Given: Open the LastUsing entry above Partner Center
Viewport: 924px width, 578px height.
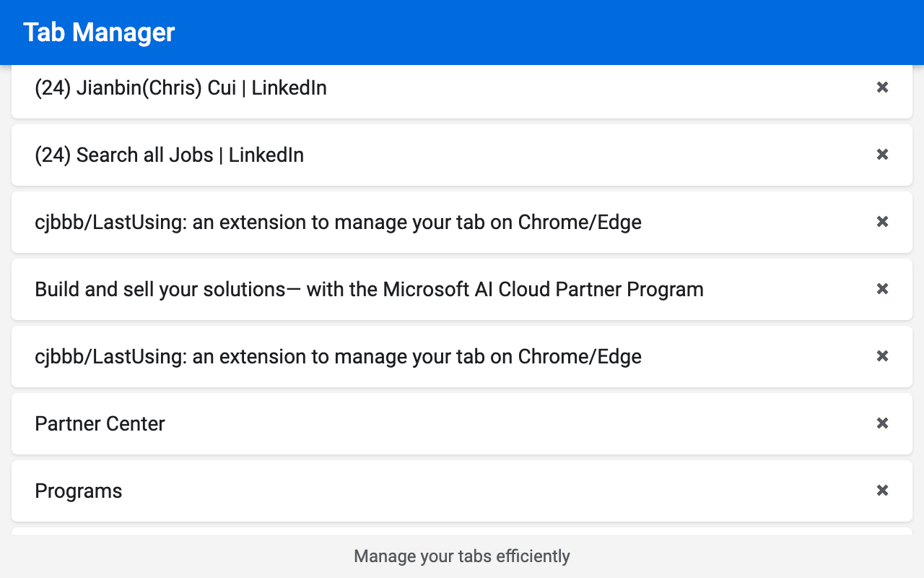Looking at the screenshot, I should pos(338,357).
